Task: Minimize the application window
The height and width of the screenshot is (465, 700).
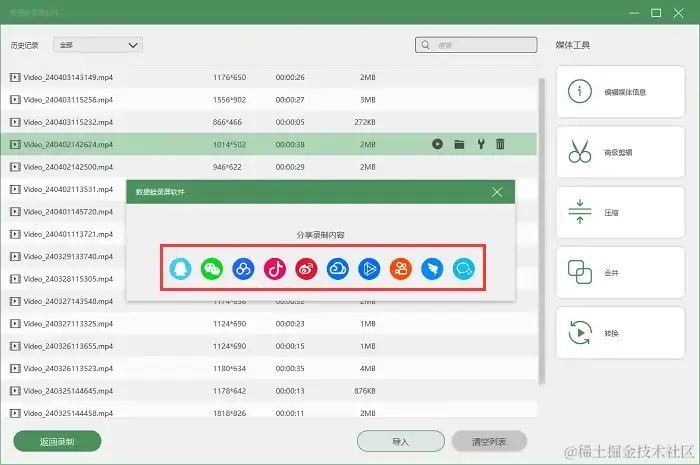Action: tap(634, 13)
